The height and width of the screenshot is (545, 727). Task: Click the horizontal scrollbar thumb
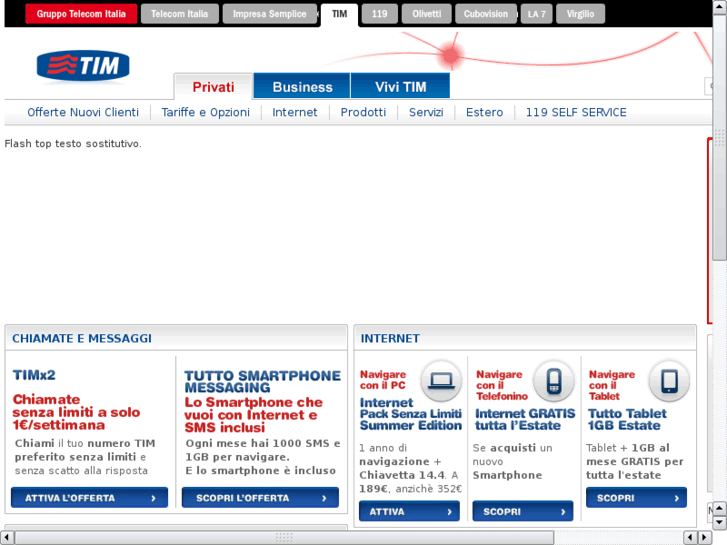(284, 537)
